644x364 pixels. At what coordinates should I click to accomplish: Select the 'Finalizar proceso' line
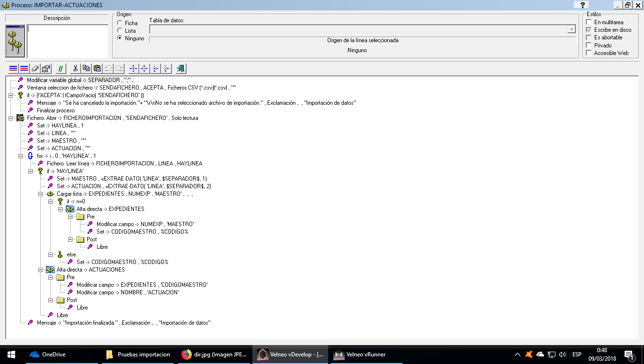point(56,110)
